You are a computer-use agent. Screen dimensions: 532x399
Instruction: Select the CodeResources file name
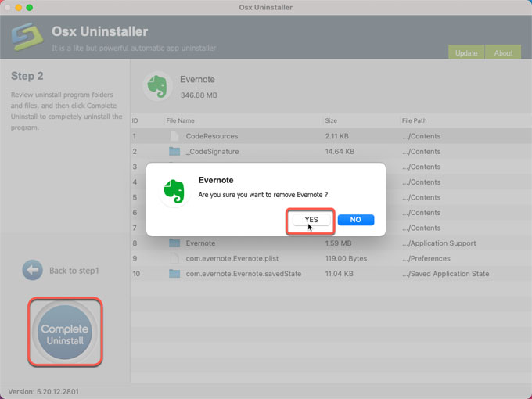pyautogui.click(x=212, y=136)
